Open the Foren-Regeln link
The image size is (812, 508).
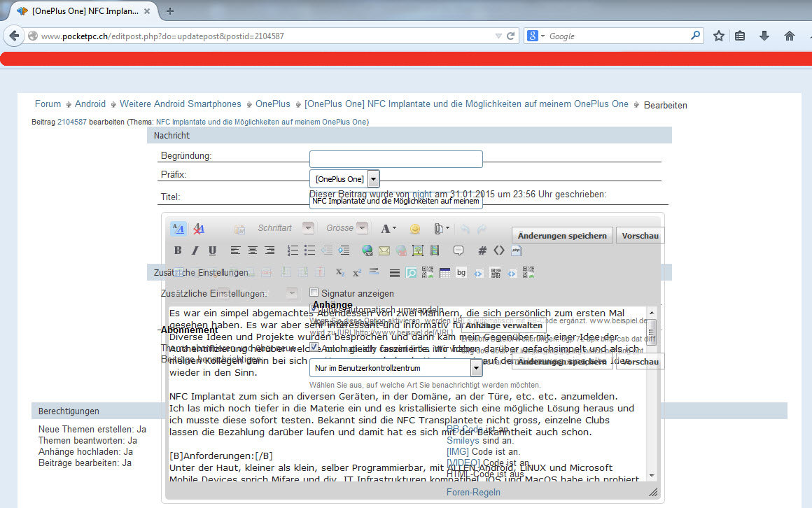pyautogui.click(x=473, y=493)
